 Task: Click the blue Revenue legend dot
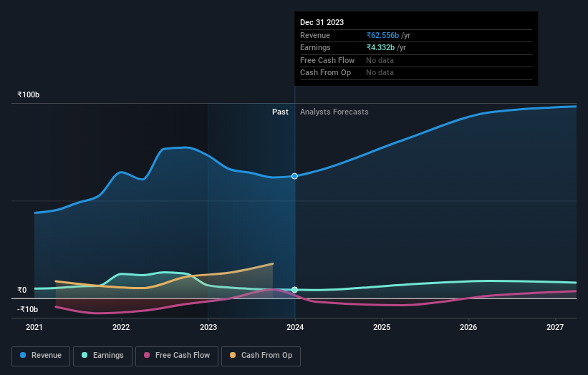point(23,355)
